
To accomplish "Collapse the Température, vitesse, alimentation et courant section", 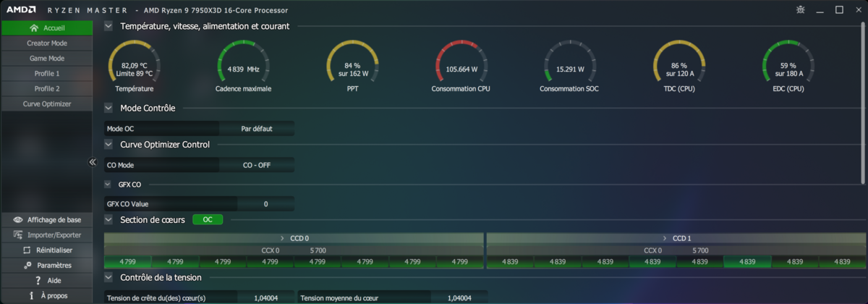I will (x=109, y=26).
